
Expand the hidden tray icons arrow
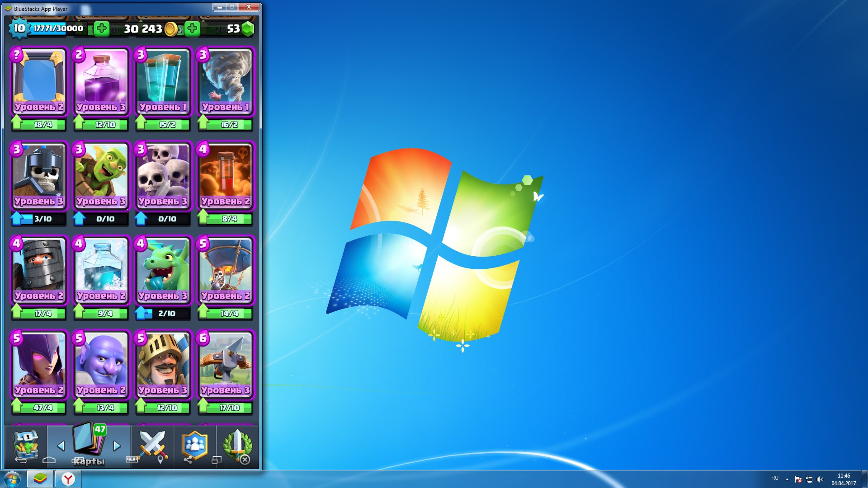point(787,479)
